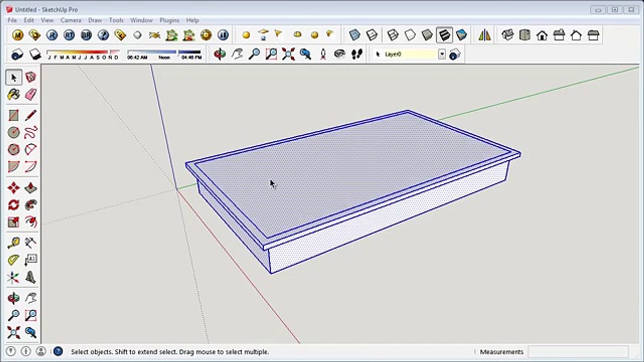Open the Window menu

[x=141, y=20]
